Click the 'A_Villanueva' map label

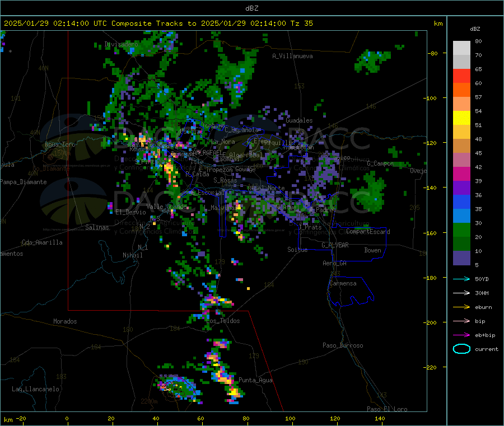[x=292, y=56]
